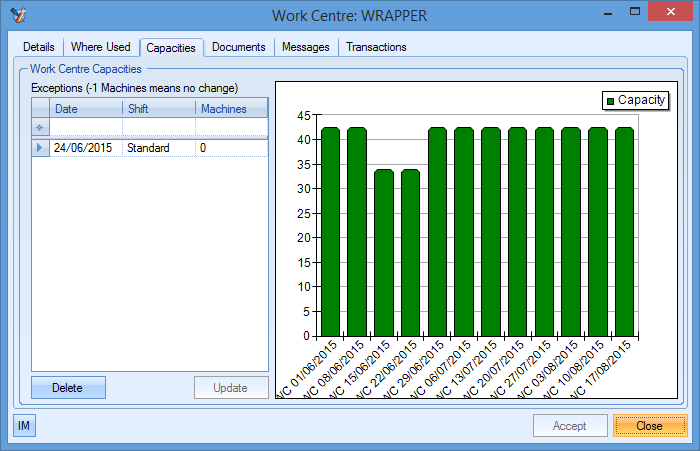
Task: Sort by the Date column header
Action: 85,108
